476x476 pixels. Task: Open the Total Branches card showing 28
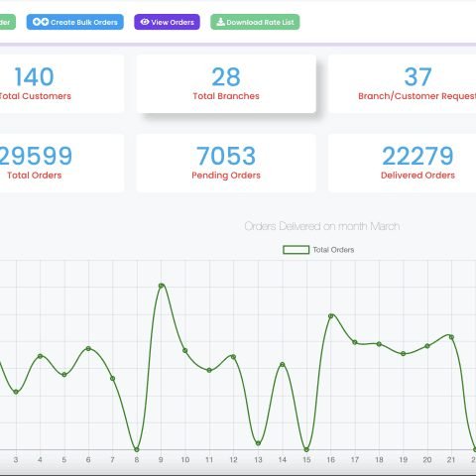point(226,84)
